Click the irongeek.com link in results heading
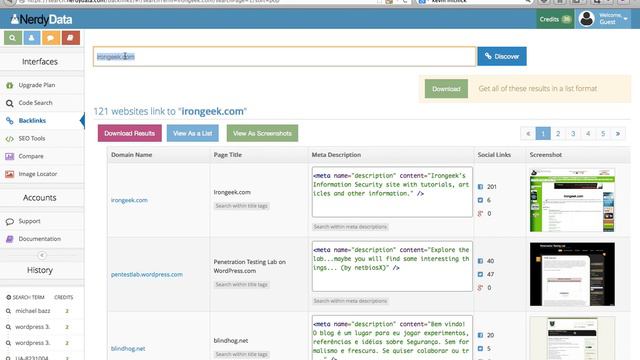The width and height of the screenshot is (640, 360). pyautogui.click(x=213, y=111)
